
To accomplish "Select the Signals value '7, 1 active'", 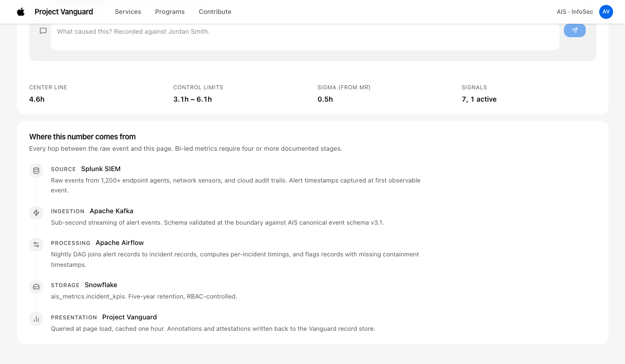I will pos(479,99).
